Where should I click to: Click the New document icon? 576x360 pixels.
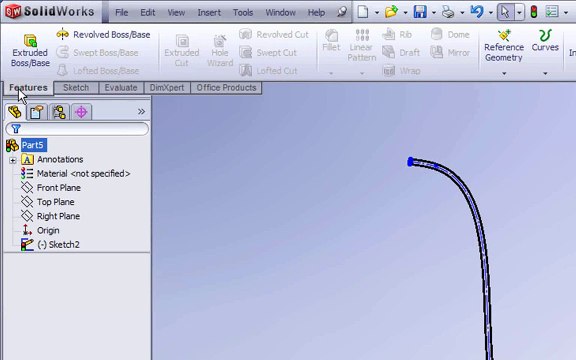363,12
